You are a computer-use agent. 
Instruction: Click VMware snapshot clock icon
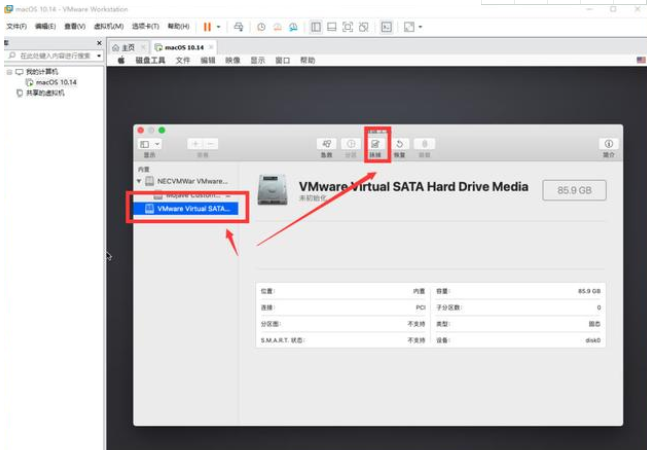pyautogui.click(x=261, y=26)
